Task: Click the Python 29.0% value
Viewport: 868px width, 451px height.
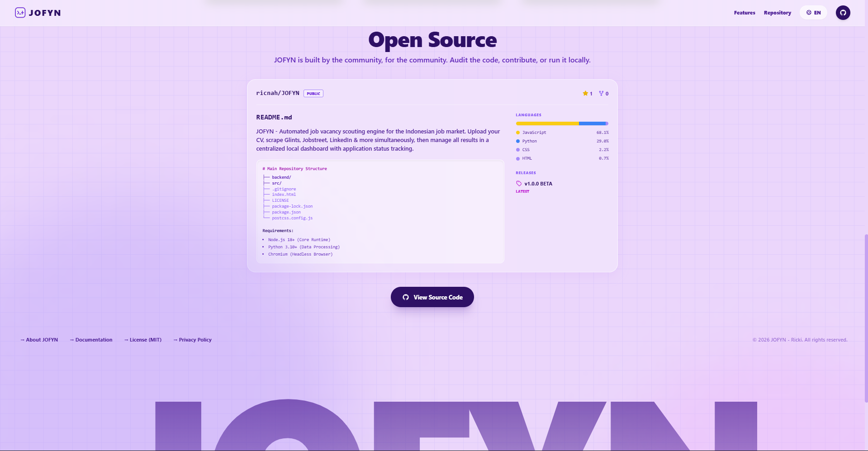Action: click(602, 141)
